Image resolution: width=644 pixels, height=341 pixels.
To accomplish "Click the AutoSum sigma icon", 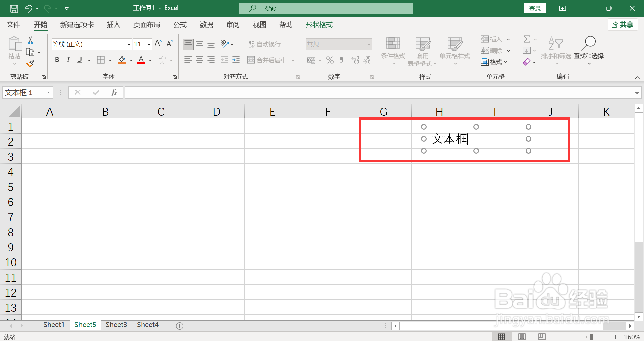I will [x=527, y=39].
